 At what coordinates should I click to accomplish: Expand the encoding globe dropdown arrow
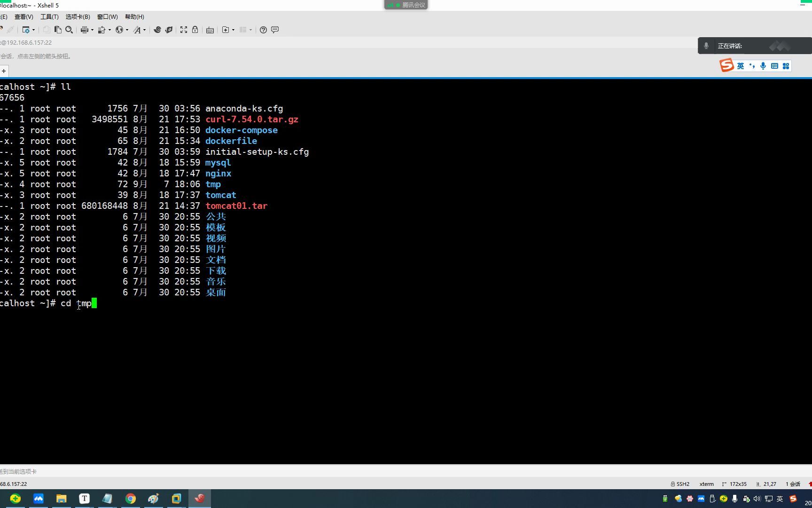(x=127, y=30)
